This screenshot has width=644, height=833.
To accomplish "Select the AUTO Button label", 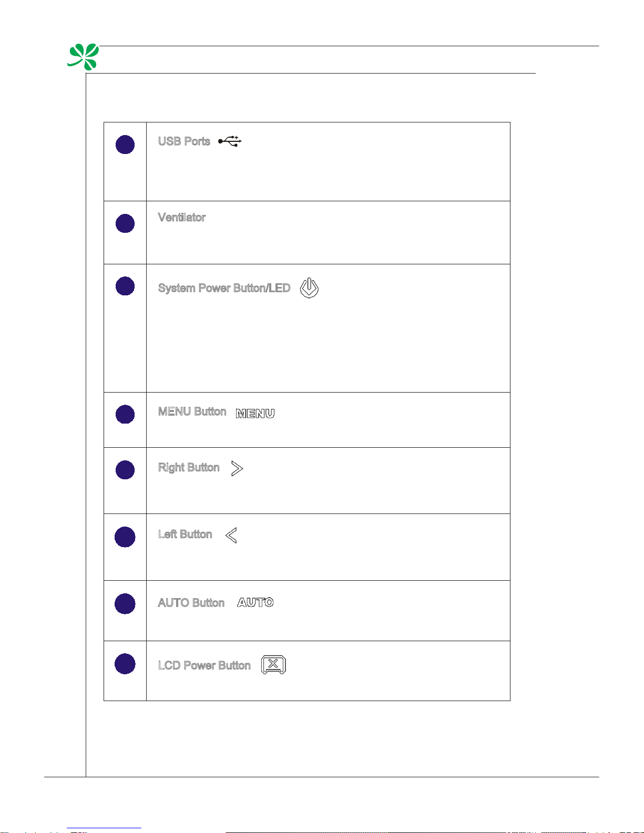I will pos(191,603).
